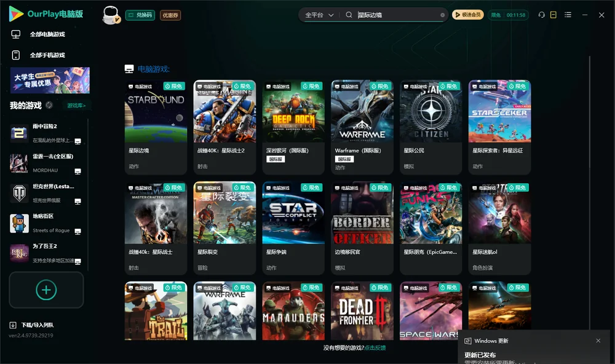Open the 游戏库 library link
615x364 pixels.
click(x=76, y=105)
